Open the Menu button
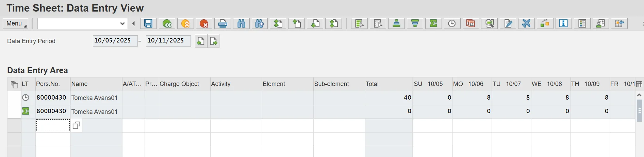This screenshot has height=157, width=644. [16, 23]
